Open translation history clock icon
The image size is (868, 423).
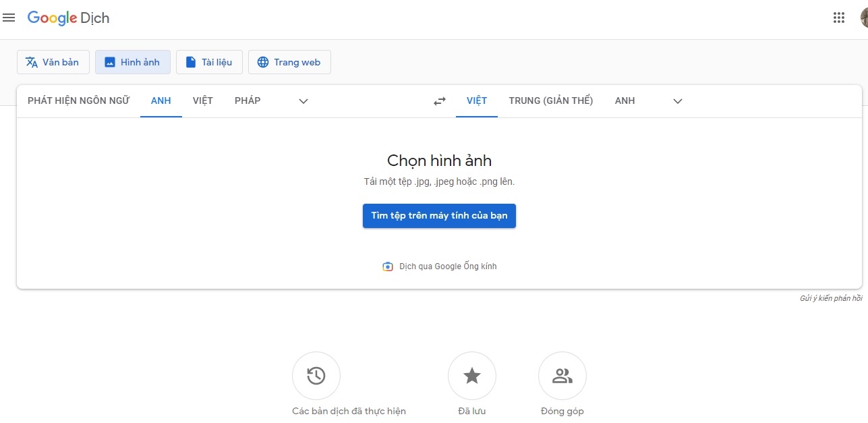click(316, 376)
